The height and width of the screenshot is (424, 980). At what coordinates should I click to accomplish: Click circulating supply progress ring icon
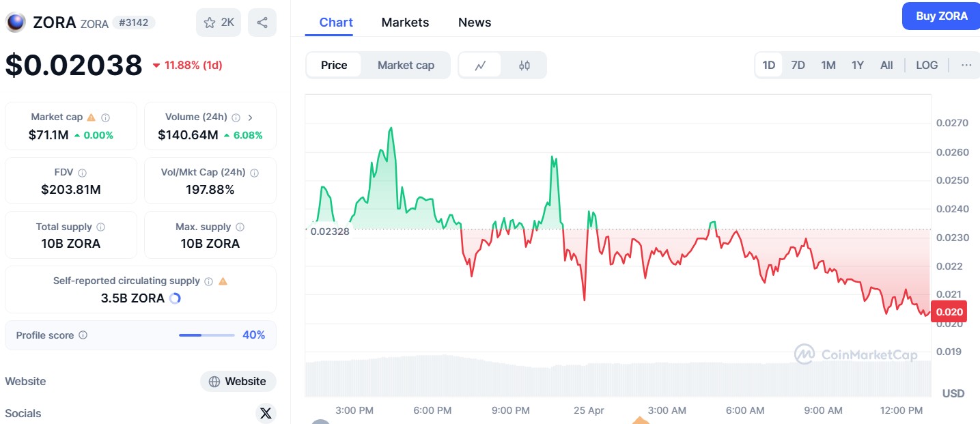click(x=175, y=298)
